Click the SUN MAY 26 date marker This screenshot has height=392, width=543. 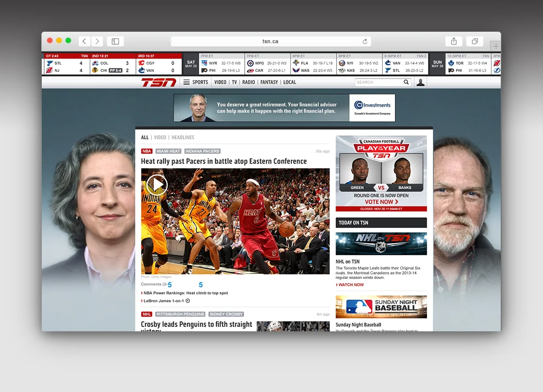438,64
